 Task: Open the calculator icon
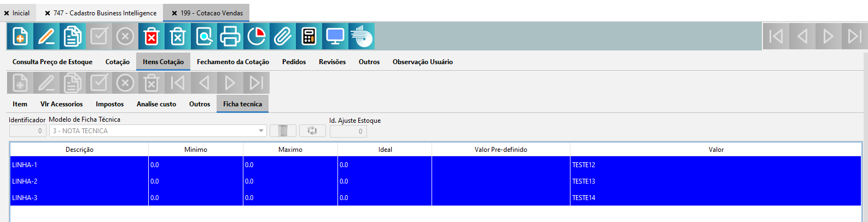[x=309, y=37]
